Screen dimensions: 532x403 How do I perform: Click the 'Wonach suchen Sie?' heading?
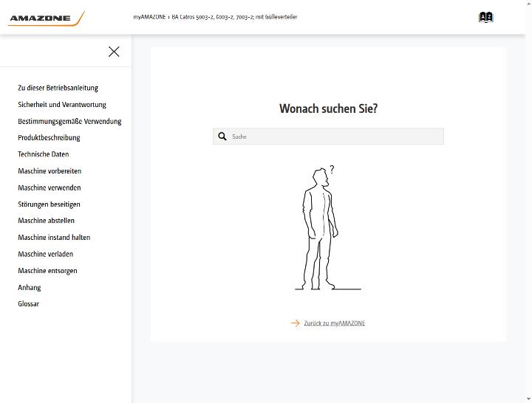(x=328, y=108)
